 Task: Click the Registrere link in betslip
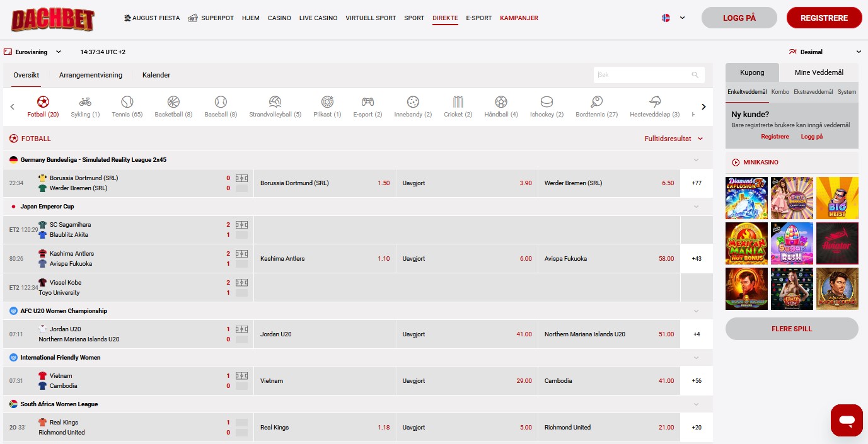click(775, 137)
